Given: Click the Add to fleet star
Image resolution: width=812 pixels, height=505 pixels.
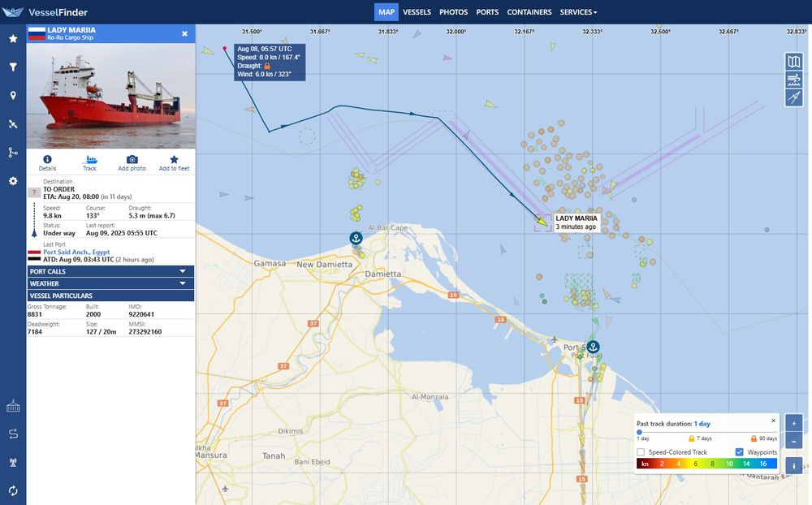Looking at the screenshot, I should click(174, 159).
